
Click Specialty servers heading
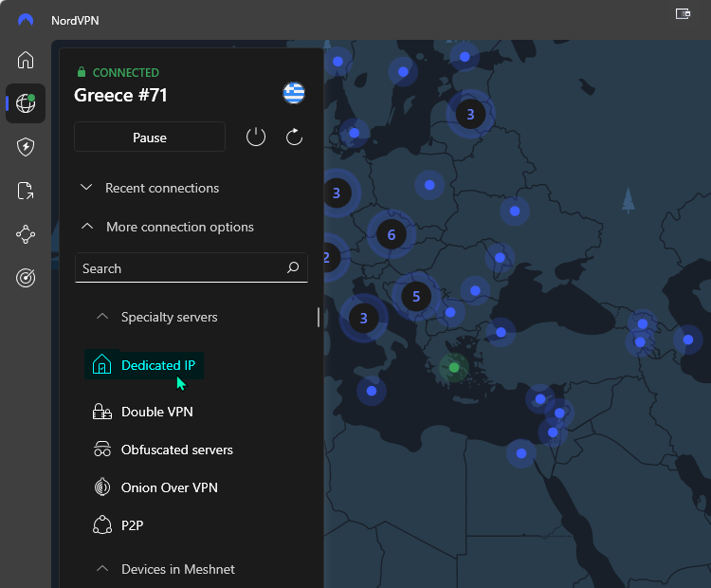169,317
